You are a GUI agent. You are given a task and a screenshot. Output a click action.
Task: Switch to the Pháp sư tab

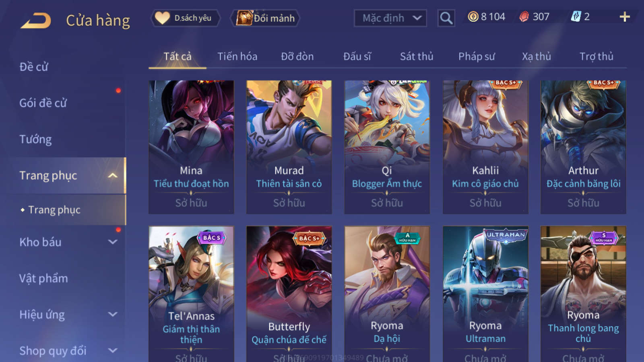point(477,56)
